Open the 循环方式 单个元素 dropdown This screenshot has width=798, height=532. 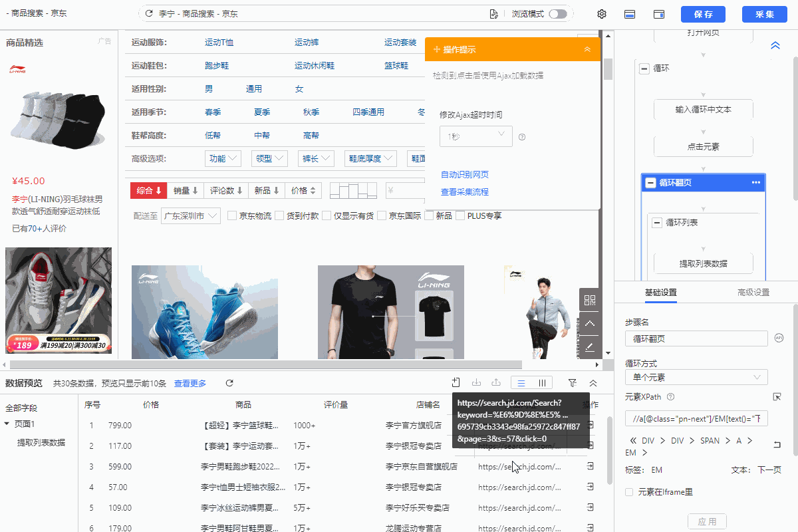[696, 377]
